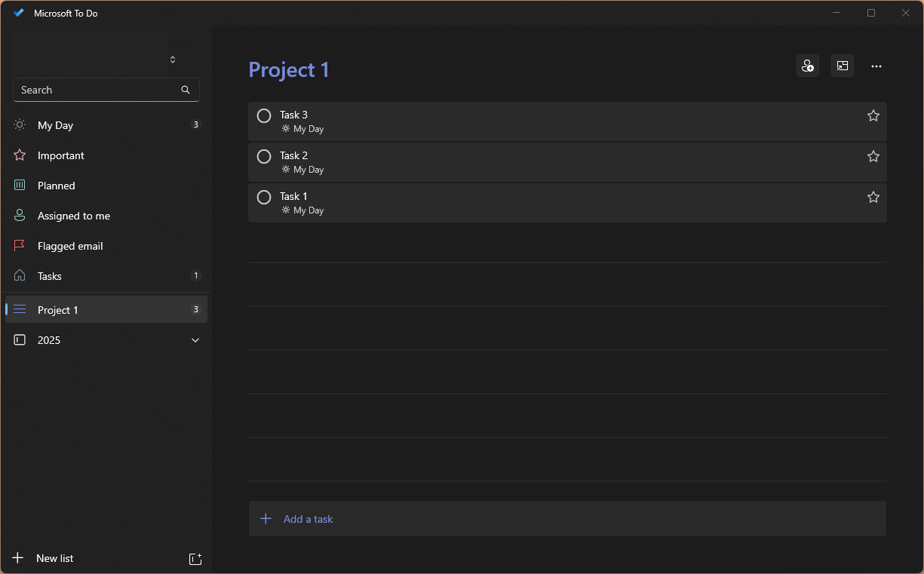
Task: Expand the account switcher arrows
Action: click(x=173, y=60)
